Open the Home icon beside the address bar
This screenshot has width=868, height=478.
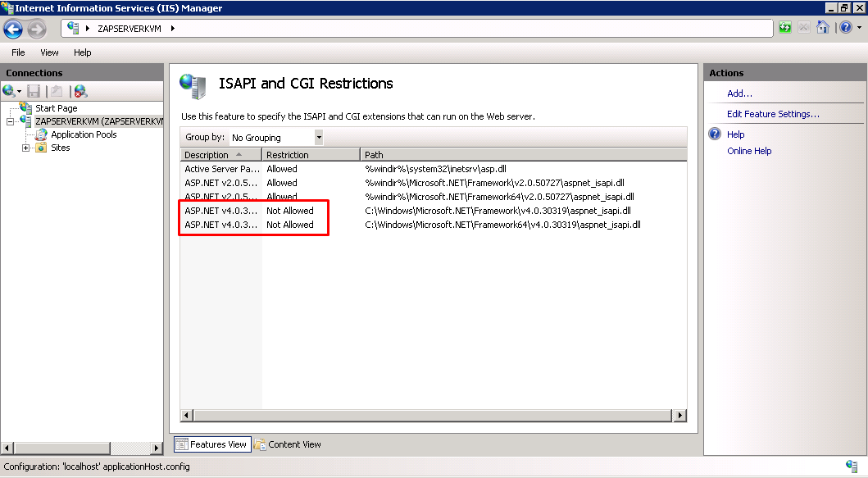click(x=823, y=27)
